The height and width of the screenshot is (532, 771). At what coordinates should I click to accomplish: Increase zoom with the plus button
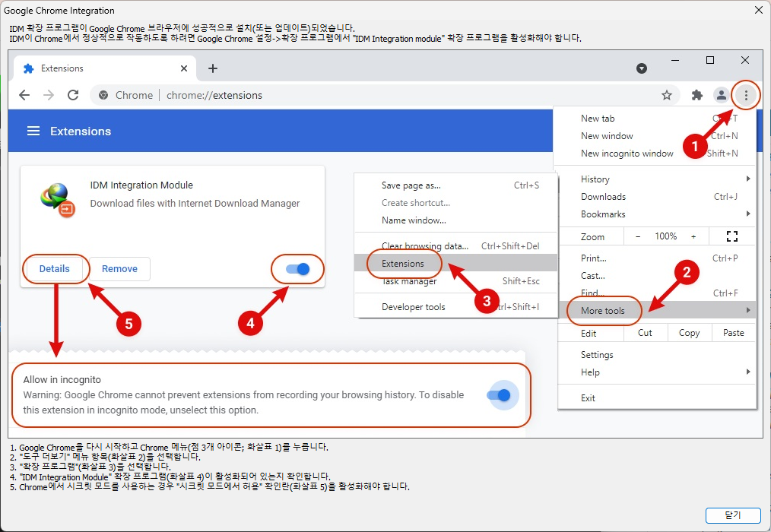693,236
